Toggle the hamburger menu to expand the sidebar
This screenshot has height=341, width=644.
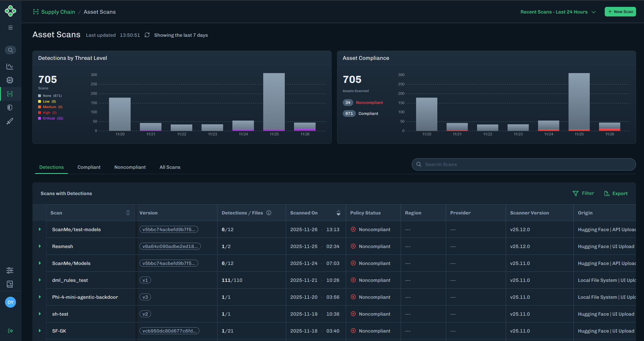(x=10, y=27)
